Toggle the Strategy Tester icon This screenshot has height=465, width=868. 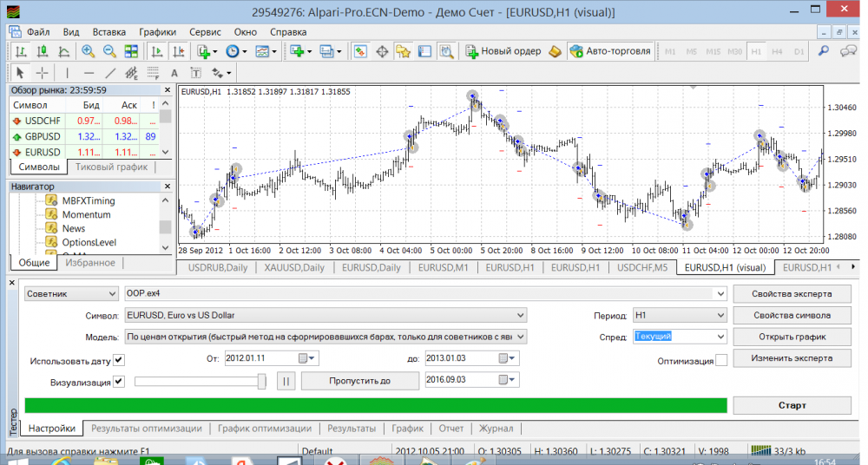pos(446,51)
